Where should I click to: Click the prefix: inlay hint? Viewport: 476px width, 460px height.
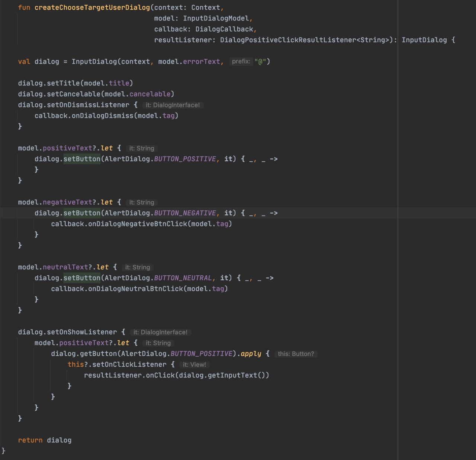[241, 61]
